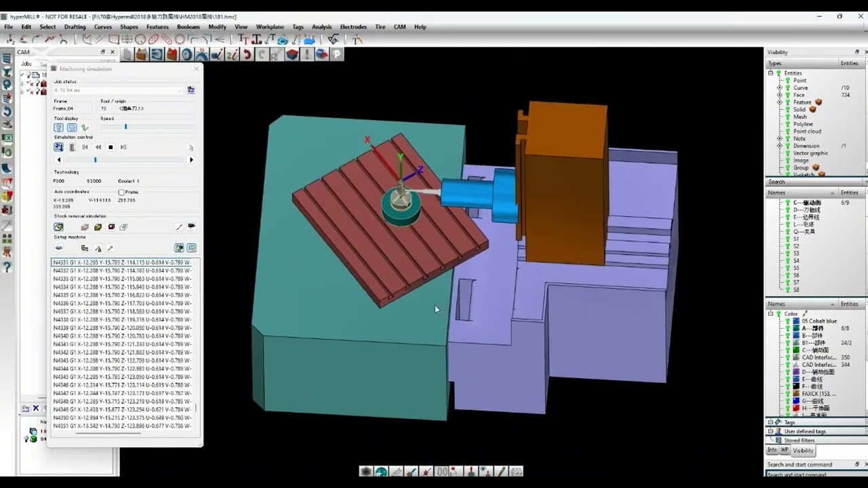Click the P icon in CAM toolbar
This screenshot has width=868, height=488.
coord(337,54)
